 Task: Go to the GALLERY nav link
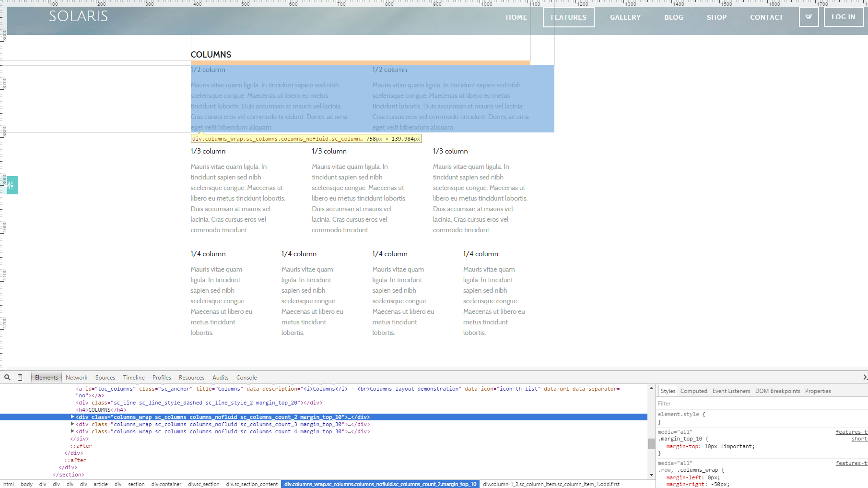tap(625, 17)
